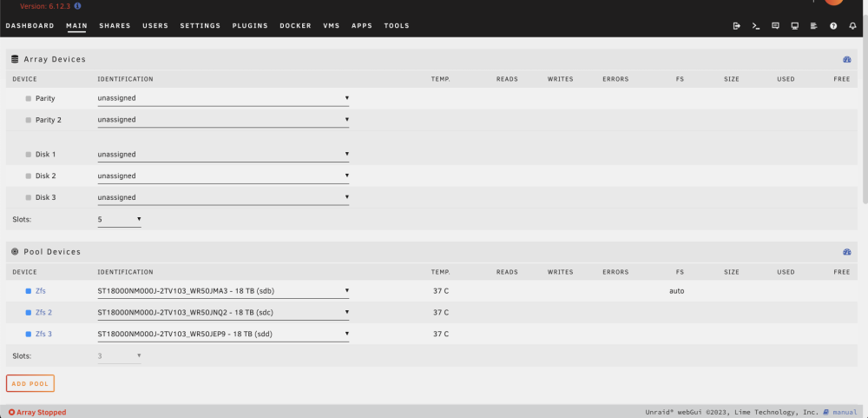Open the Parity 2 device dropdown

(x=223, y=120)
